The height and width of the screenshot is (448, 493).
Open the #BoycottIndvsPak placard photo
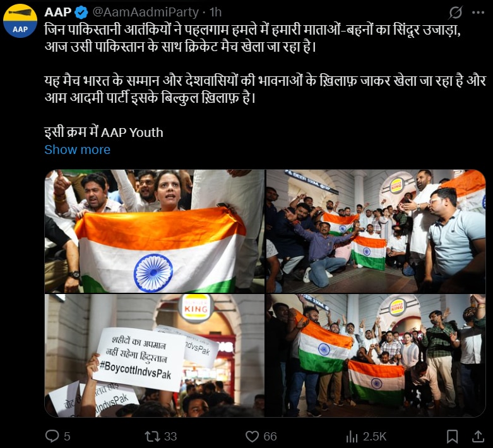pos(155,356)
